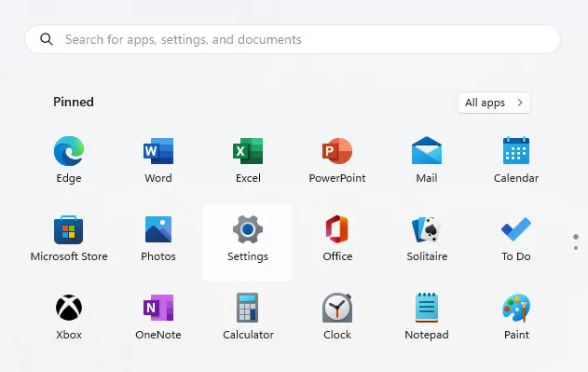Open the Mail app
The image size is (588, 372).
click(x=427, y=151)
